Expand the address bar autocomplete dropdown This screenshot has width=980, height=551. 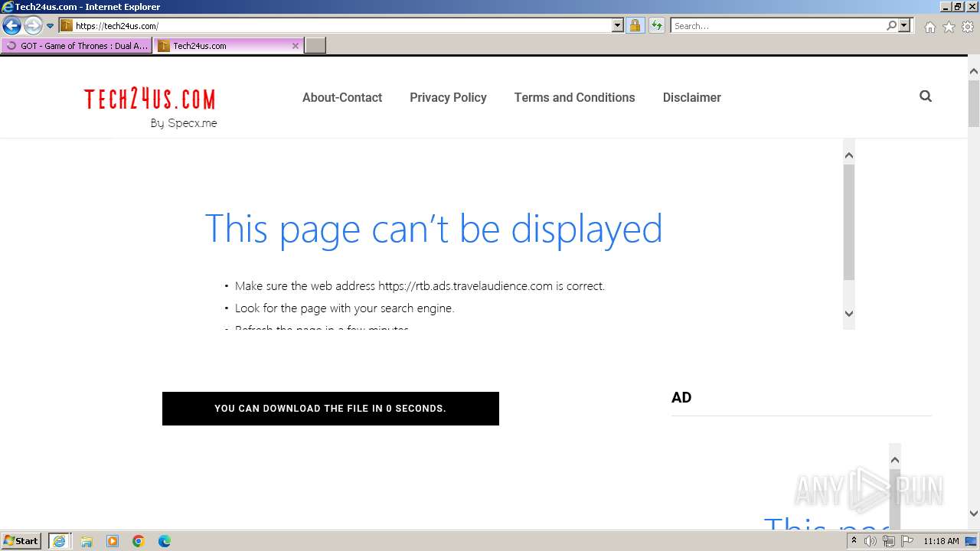click(x=618, y=26)
